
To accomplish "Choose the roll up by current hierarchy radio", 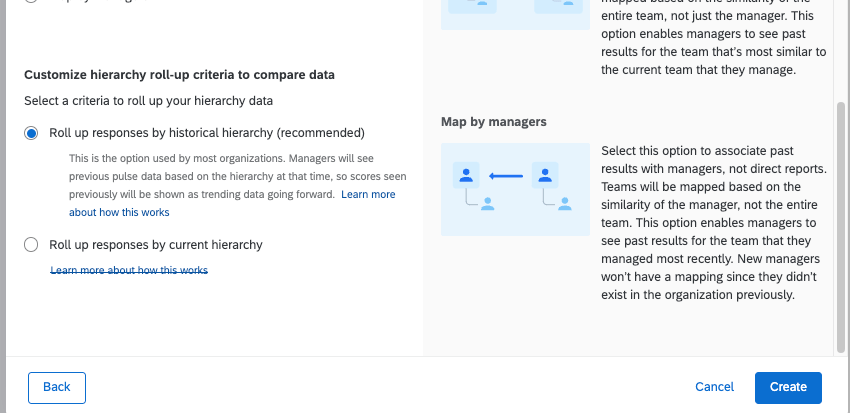I will (31, 245).
